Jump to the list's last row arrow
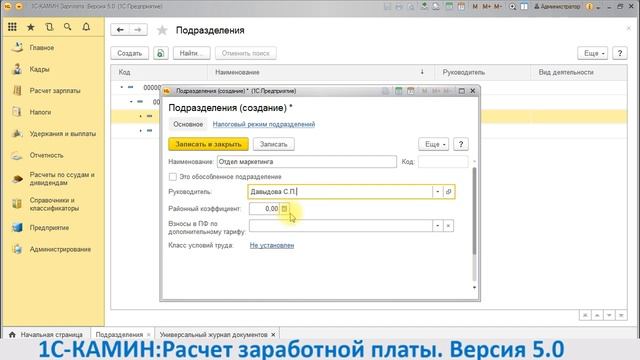Screen dimensions: 640x360 621,315
